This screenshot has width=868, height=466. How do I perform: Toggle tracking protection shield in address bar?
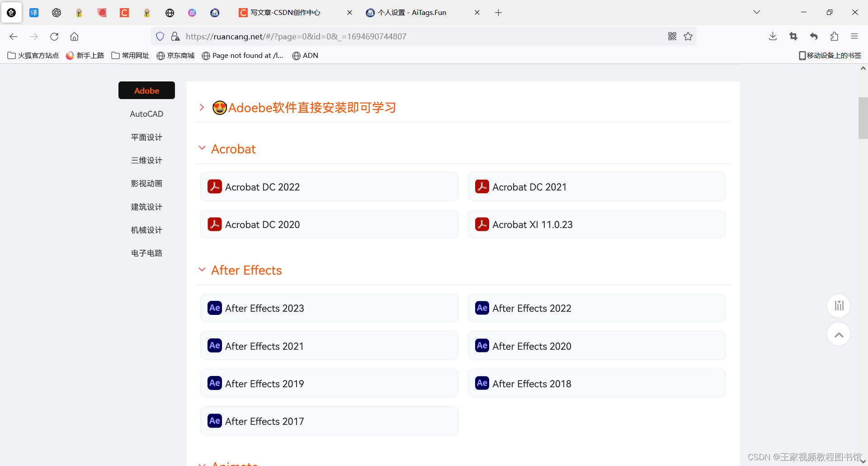(x=160, y=36)
